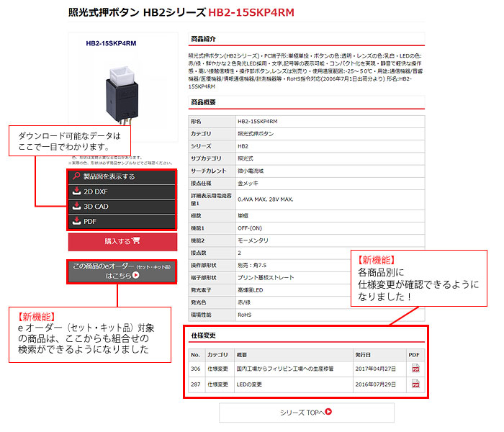Click the arrow icon on eオーダー button
The height and width of the screenshot is (432, 504).
tap(135, 275)
